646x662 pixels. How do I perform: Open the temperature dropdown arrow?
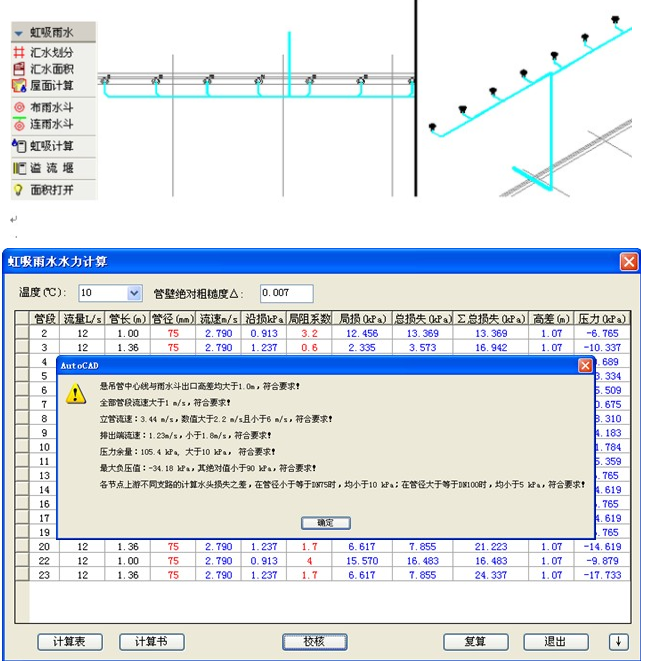(x=134, y=293)
